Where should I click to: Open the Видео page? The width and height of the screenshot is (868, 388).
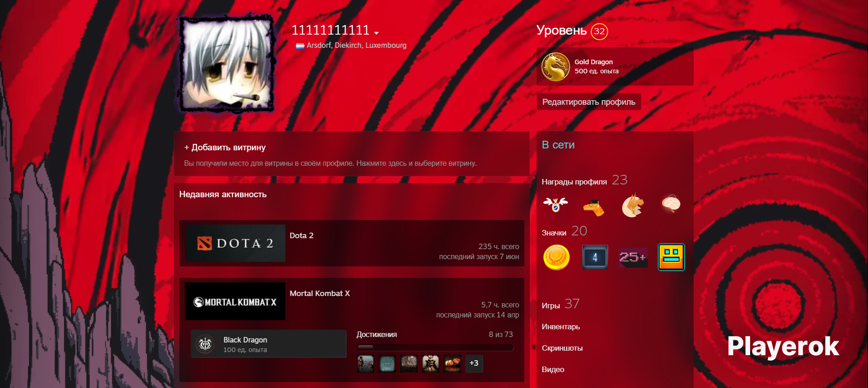553,369
